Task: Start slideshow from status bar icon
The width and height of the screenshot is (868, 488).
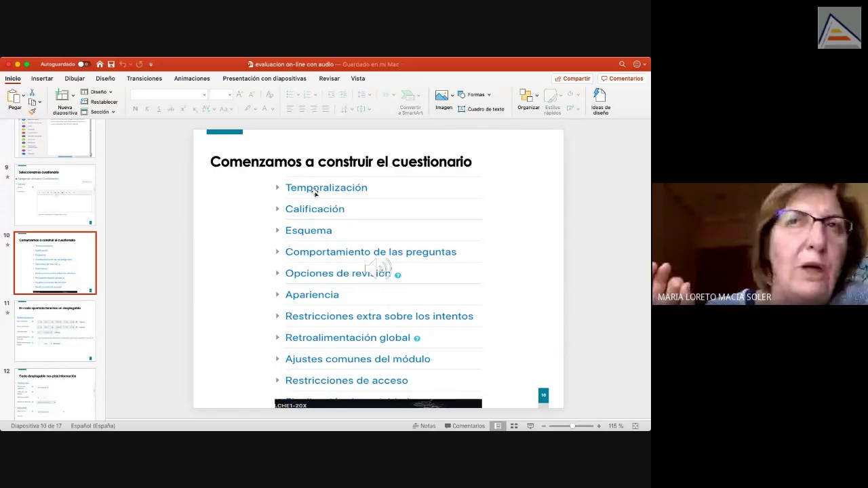Action: click(530, 426)
